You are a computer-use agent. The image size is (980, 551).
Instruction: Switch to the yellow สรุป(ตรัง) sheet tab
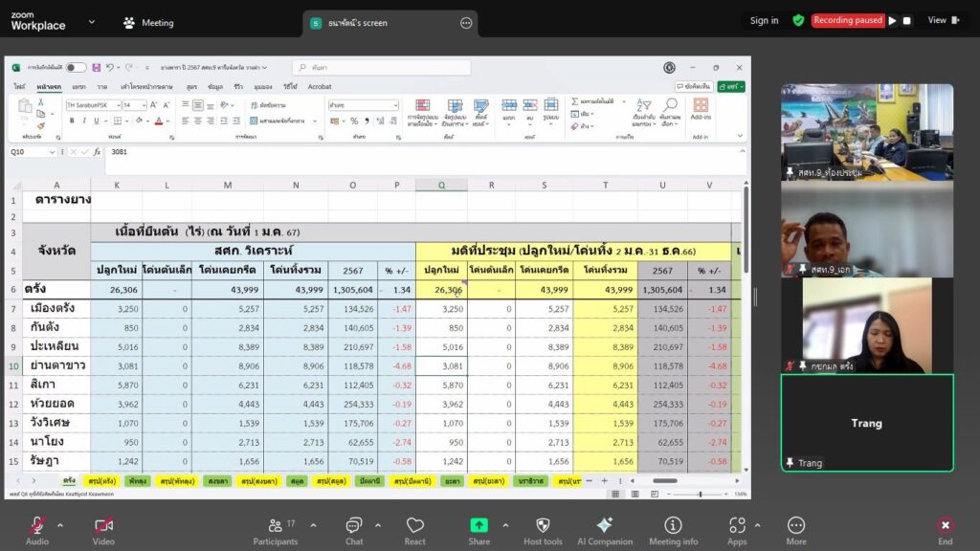tap(100, 480)
